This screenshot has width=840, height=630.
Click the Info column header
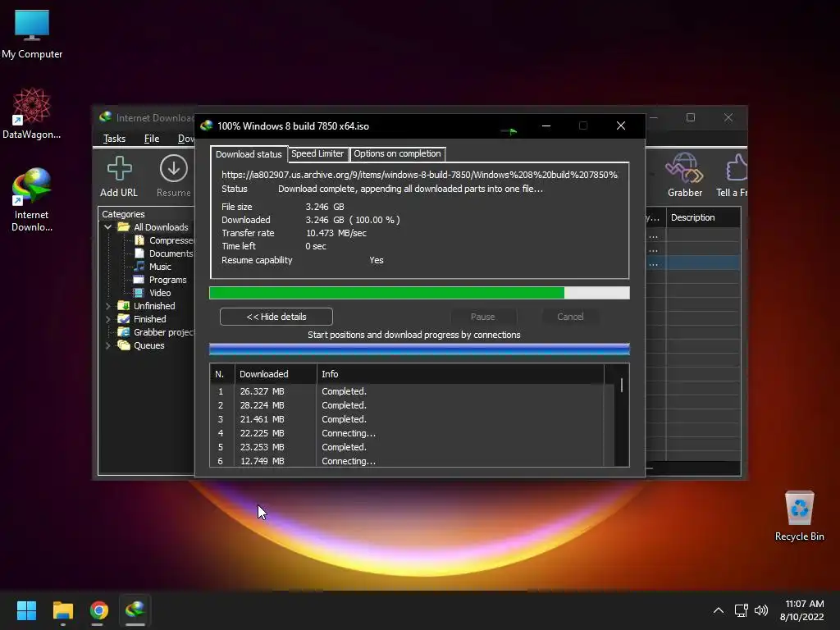pos(460,374)
